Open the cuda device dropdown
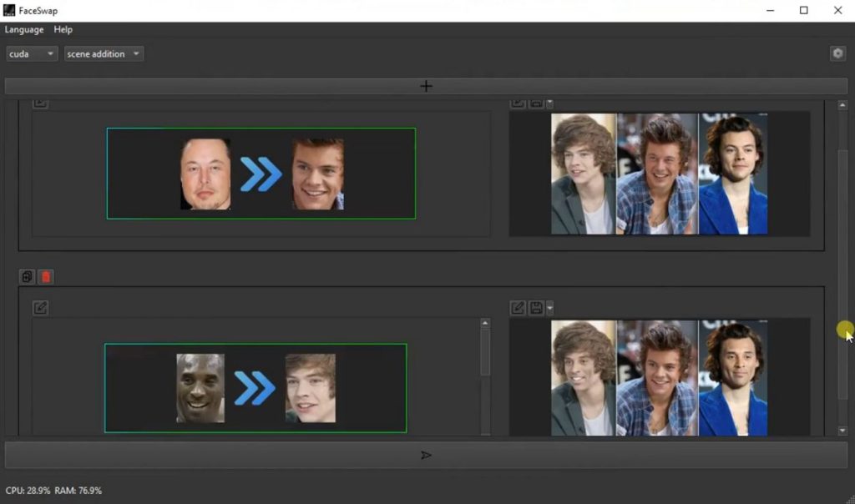The image size is (855, 504). pyautogui.click(x=32, y=53)
